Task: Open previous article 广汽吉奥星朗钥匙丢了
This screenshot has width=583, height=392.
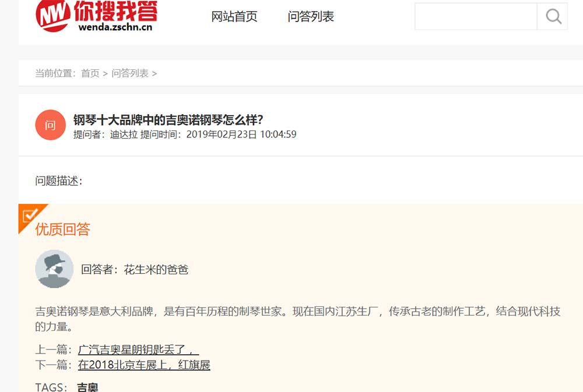Action: coord(138,349)
